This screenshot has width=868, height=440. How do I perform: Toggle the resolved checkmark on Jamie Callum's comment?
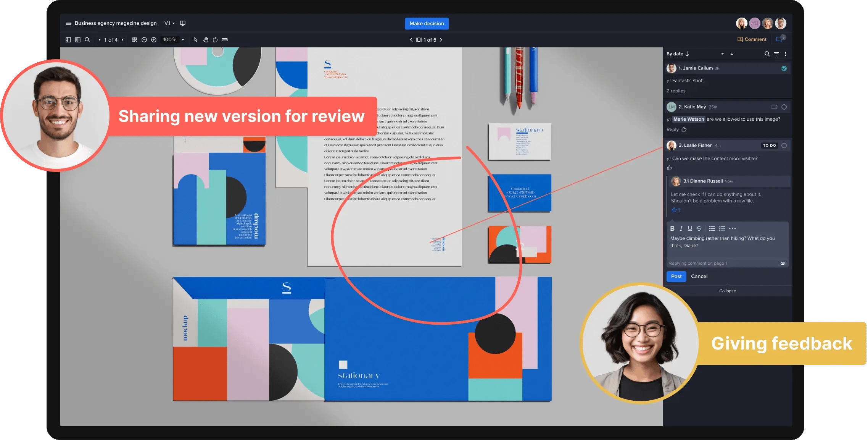pos(784,68)
